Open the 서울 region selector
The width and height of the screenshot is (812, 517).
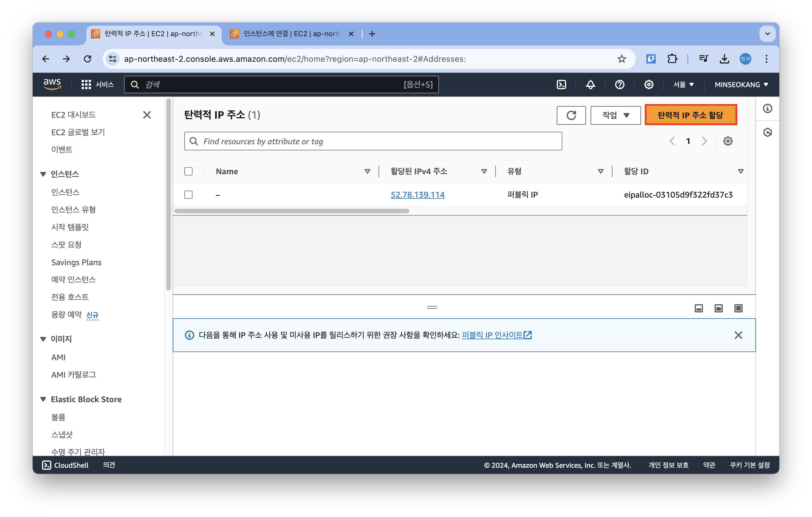[x=683, y=85]
